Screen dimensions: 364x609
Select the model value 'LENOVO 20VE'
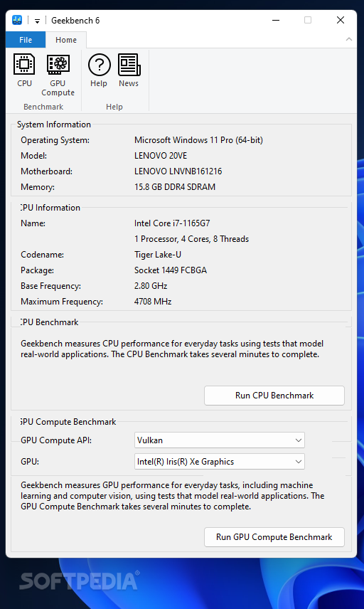[161, 156]
